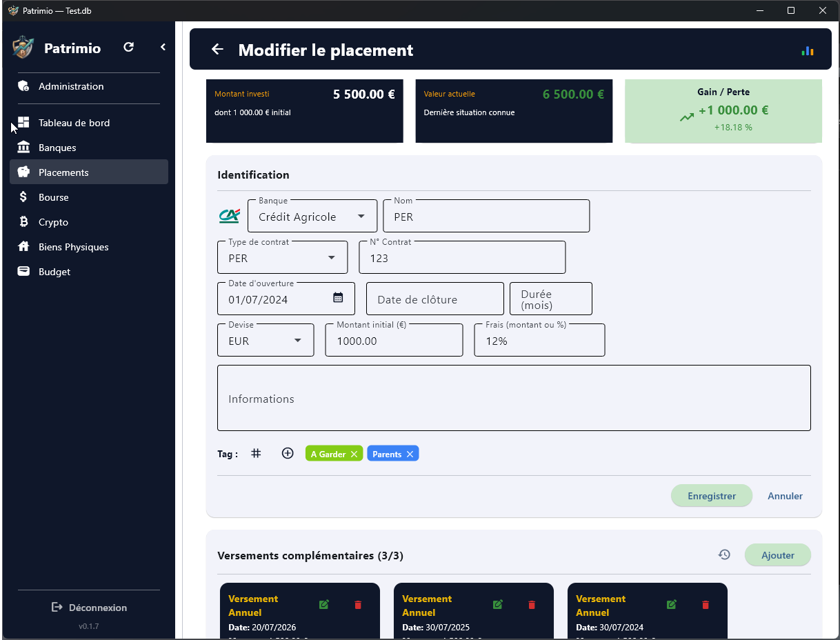Image resolution: width=840 pixels, height=640 pixels.
Task: Click the N° Contrat field
Action: [462, 258]
